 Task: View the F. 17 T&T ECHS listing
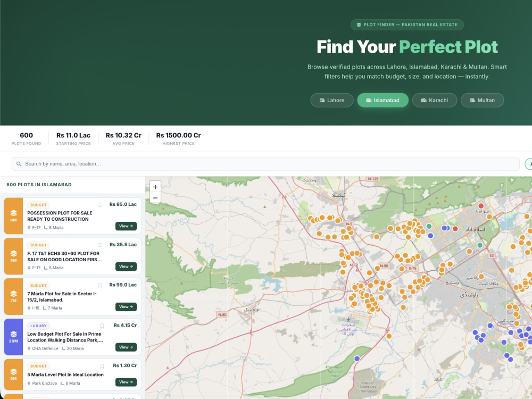pos(126,267)
